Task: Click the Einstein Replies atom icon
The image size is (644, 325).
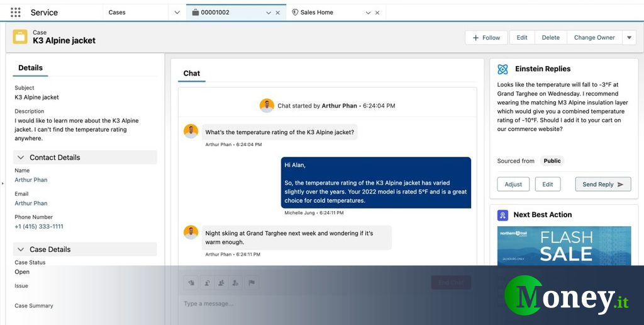Action: point(502,69)
